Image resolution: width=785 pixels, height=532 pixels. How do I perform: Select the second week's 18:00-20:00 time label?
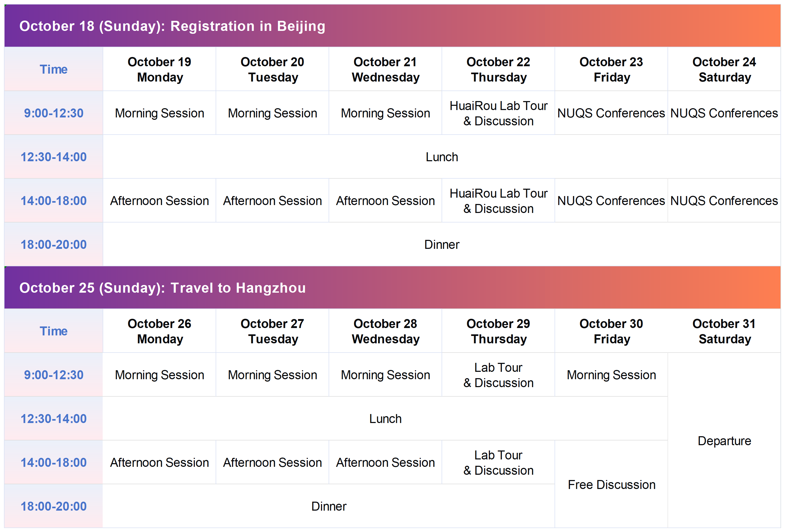tap(53, 506)
